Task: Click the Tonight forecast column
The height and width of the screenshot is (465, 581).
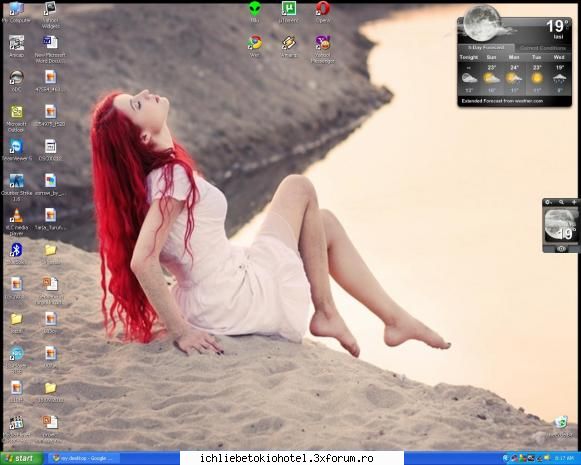Action: point(469,74)
